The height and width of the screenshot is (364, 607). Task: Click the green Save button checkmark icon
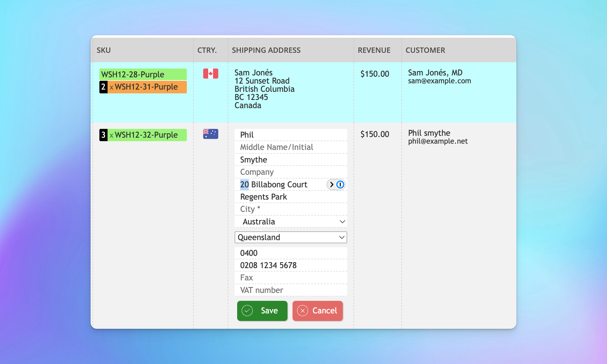pos(247,311)
